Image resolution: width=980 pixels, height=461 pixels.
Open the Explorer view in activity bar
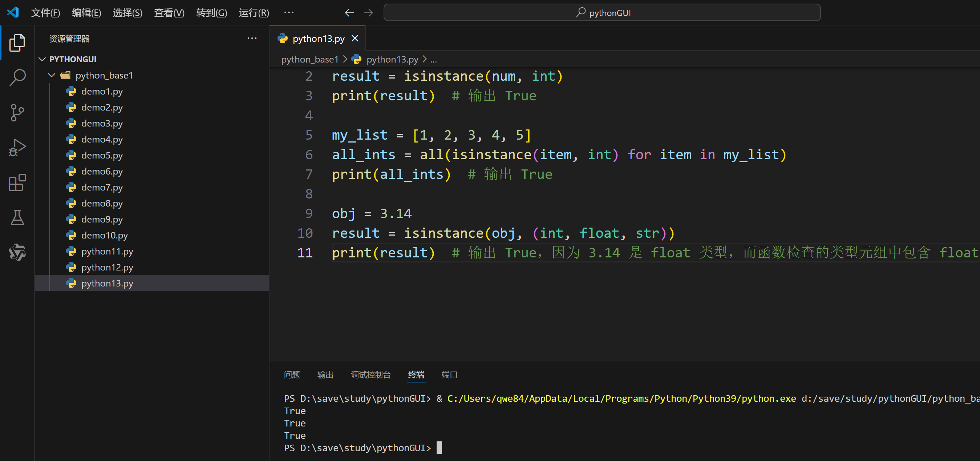(17, 42)
